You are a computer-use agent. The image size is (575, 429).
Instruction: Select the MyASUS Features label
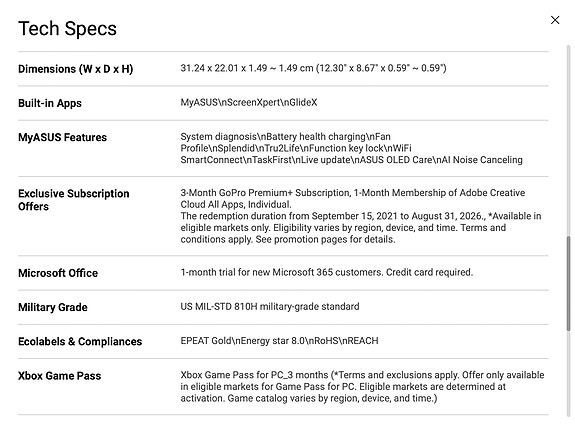click(x=63, y=137)
